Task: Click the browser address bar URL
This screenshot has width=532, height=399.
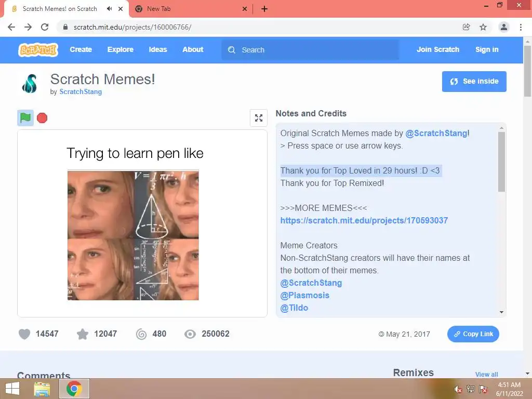Action: [x=132, y=27]
